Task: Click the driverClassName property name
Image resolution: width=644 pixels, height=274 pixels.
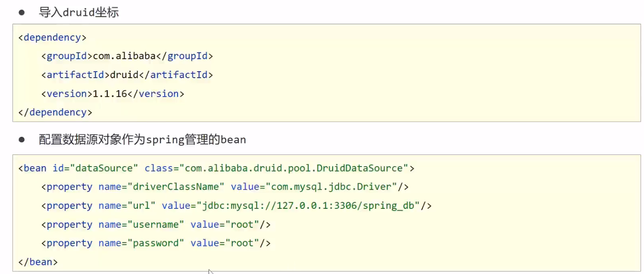Action: tap(179, 187)
